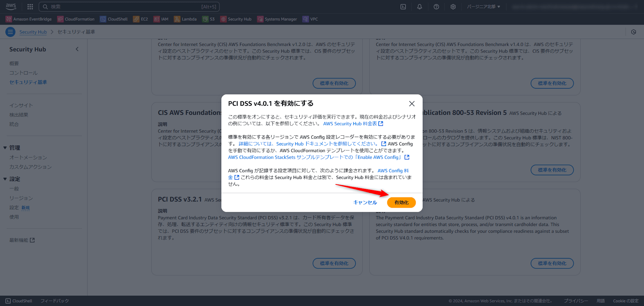
Task: Close the PCI DSS v4.0.1 dialog
Action: pyautogui.click(x=412, y=104)
